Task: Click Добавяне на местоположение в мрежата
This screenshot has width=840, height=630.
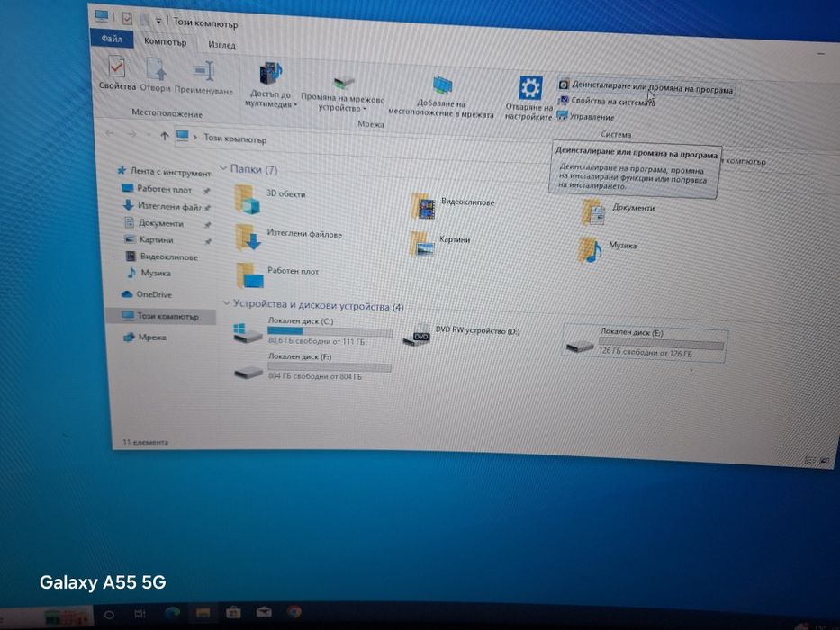Action: click(441, 96)
